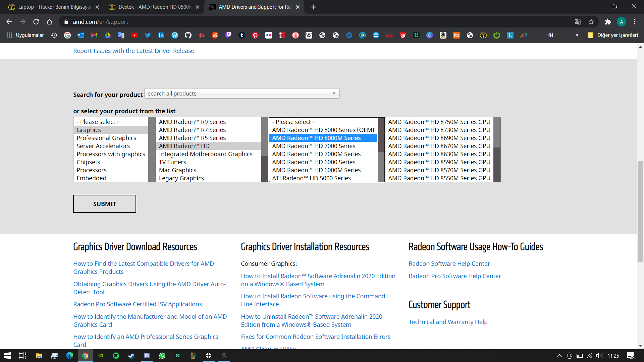Open the history bookmark icon

click(x=54, y=35)
